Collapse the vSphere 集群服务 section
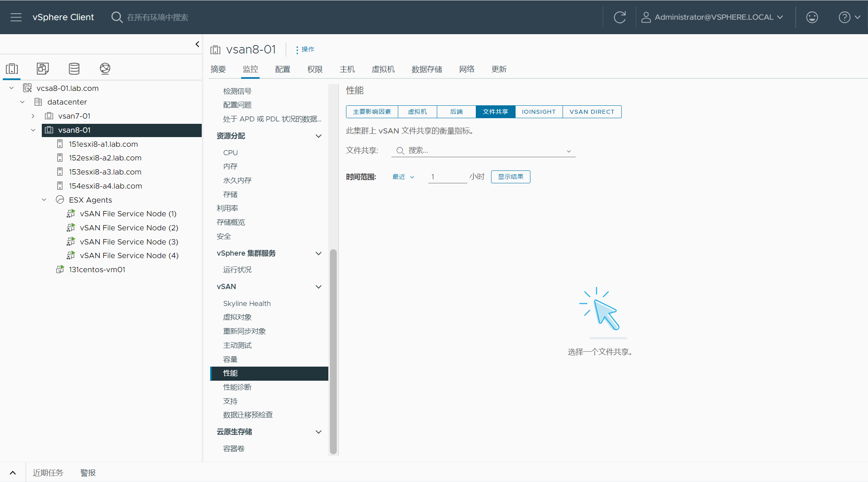 point(319,253)
